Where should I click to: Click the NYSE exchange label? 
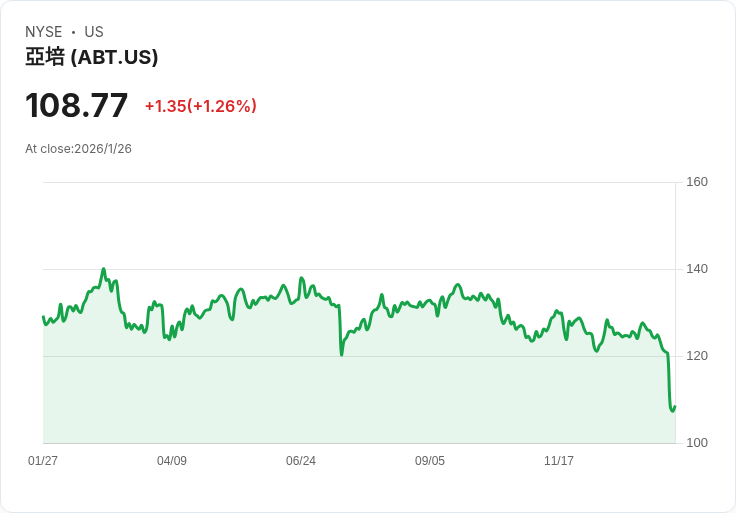pyautogui.click(x=45, y=32)
